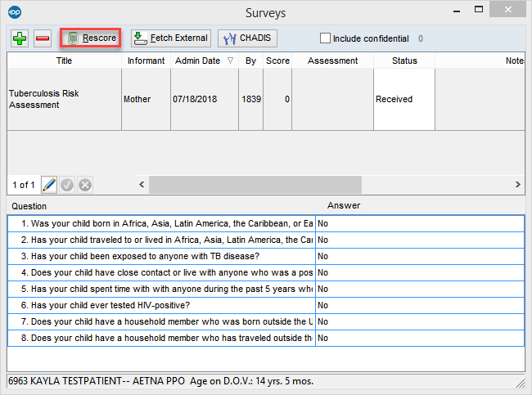Enable the Include confidential checkbox
532x395 pixels.
[x=325, y=38]
